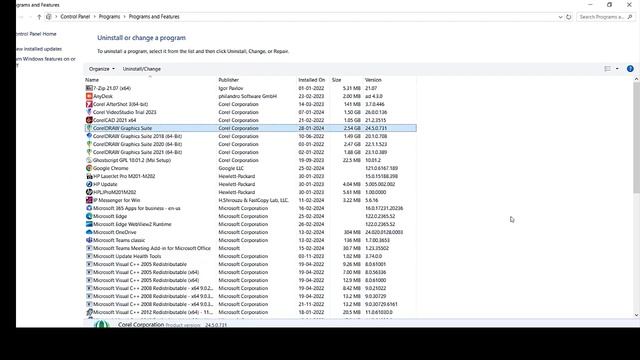This screenshot has width=640, height=360.
Task: Open Control Panel Home link
Action: point(36,34)
